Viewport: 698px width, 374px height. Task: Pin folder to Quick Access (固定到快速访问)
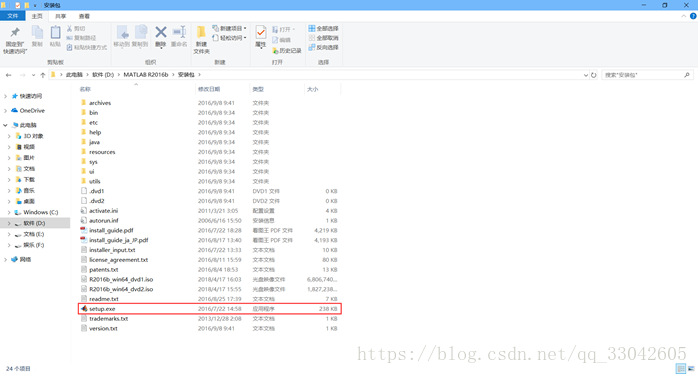pos(15,40)
